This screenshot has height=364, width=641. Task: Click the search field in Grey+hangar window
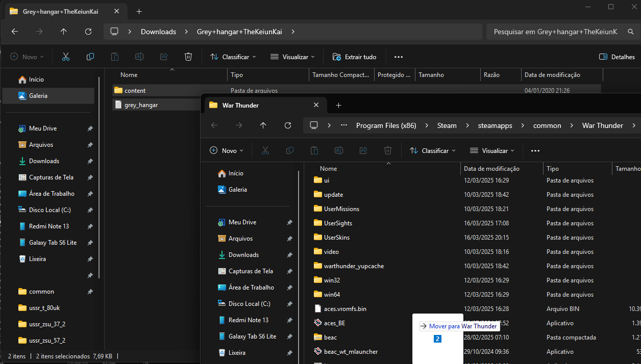tap(555, 32)
